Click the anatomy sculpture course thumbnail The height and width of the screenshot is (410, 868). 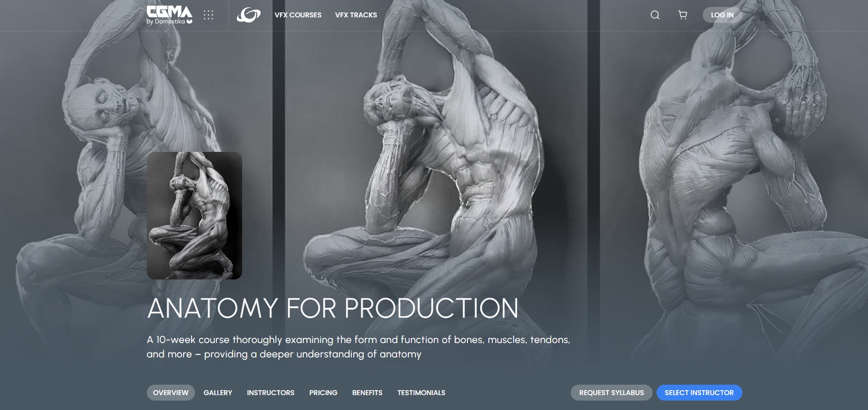pyautogui.click(x=195, y=215)
